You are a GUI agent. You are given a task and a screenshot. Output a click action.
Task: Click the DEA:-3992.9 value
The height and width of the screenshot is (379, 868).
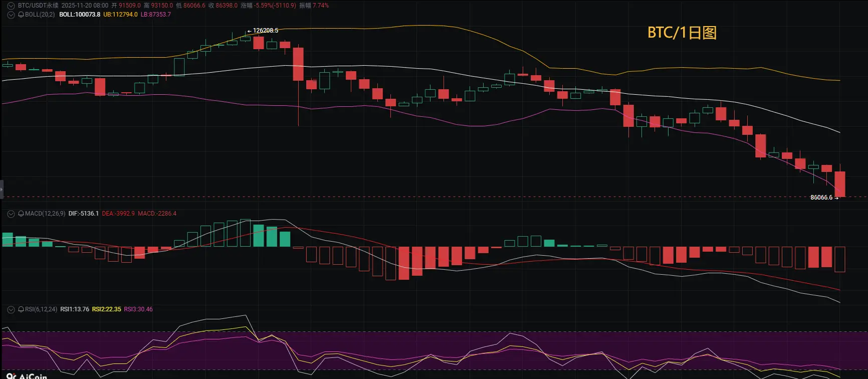[x=118, y=214]
